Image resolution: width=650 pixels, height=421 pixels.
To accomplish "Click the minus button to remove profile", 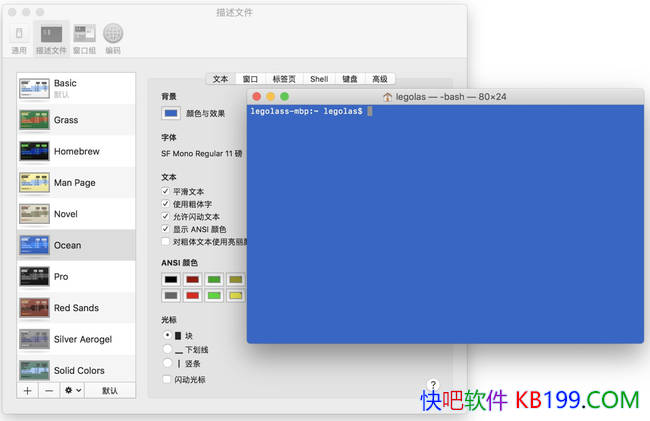I will click(x=49, y=390).
